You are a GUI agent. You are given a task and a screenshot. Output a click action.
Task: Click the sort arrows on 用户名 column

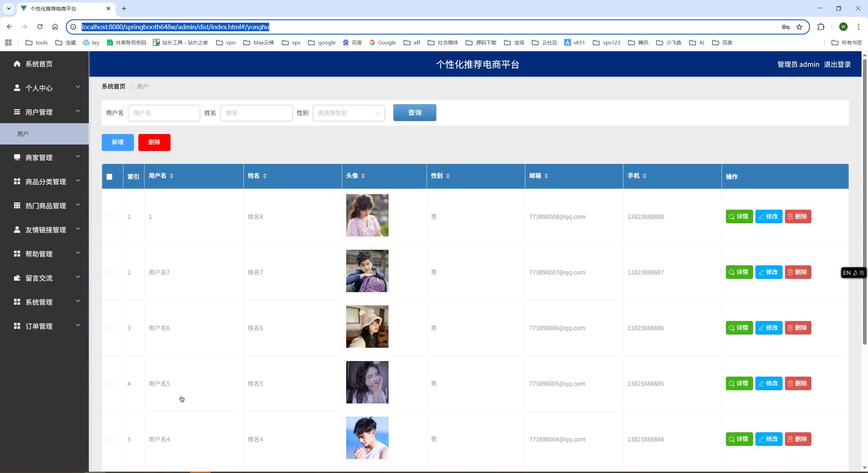click(172, 176)
